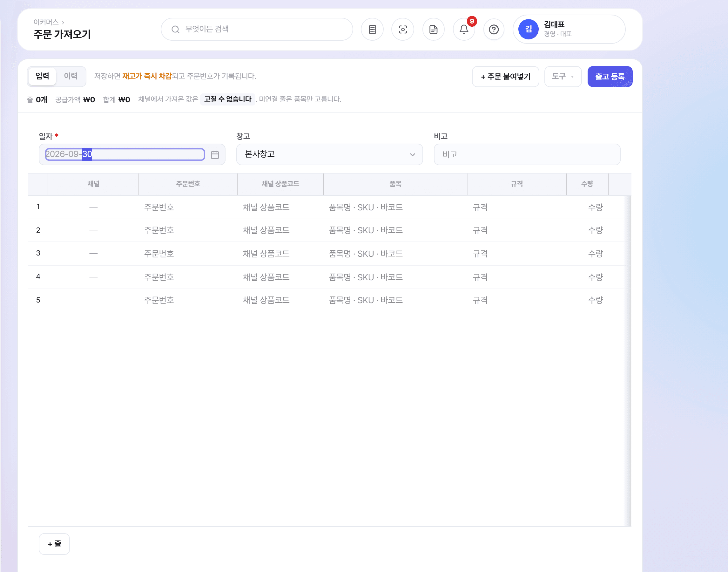Open the 도구 tools dropdown
The image size is (728, 572).
pyautogui.click(x=563, y=76)
